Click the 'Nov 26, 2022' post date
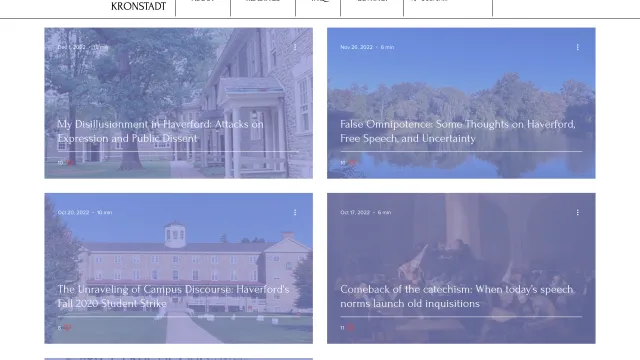The height and width of the screenshot is (360, 640). tap(356, 47)
